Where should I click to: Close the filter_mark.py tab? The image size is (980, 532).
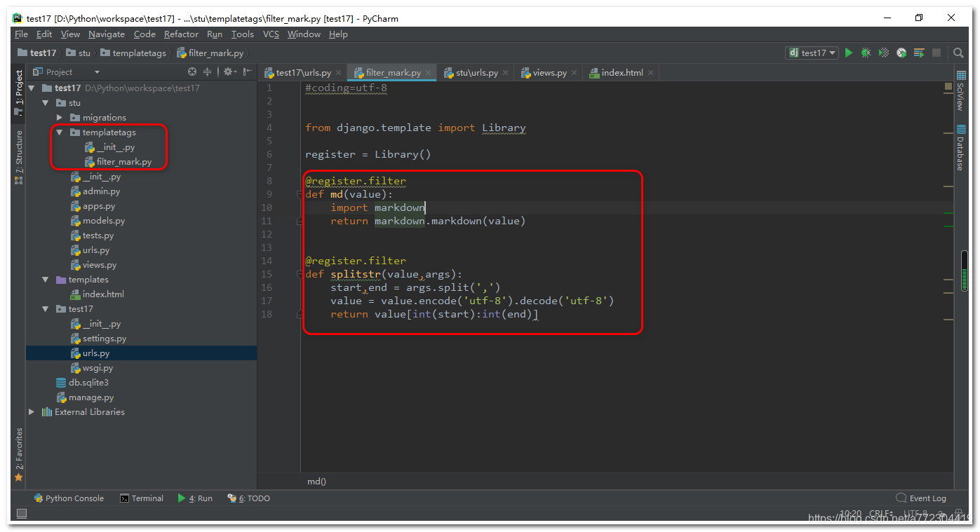(x=428, y=73)
